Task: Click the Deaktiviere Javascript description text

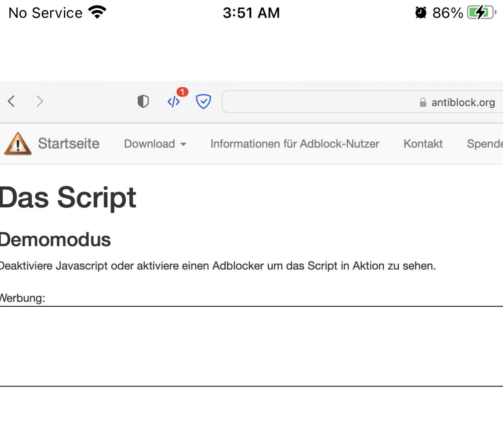Action: 218,266
